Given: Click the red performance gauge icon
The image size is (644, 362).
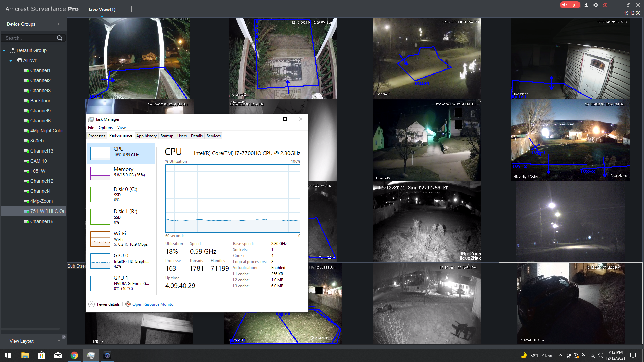Looking at the screenshot, I should [605, 5].
